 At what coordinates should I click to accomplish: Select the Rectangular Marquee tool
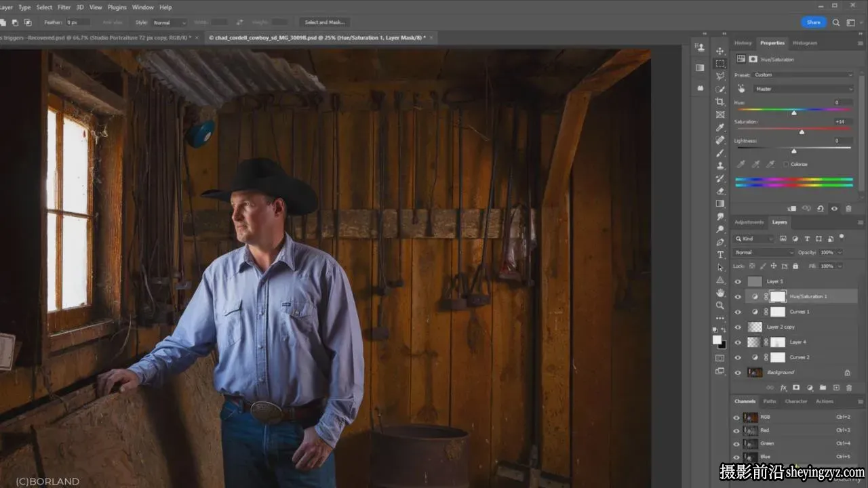click(720, 64)
